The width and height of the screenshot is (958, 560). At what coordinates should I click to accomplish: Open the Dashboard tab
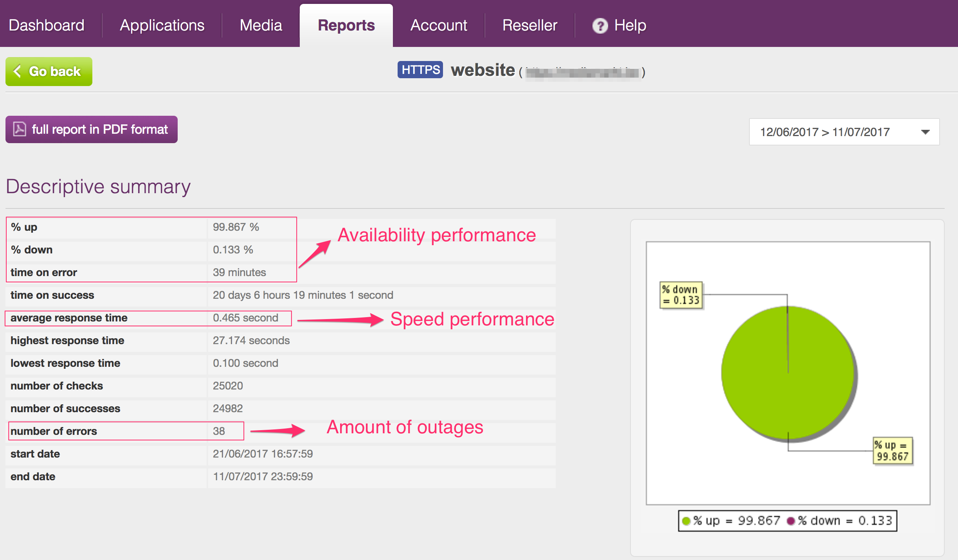47,25
